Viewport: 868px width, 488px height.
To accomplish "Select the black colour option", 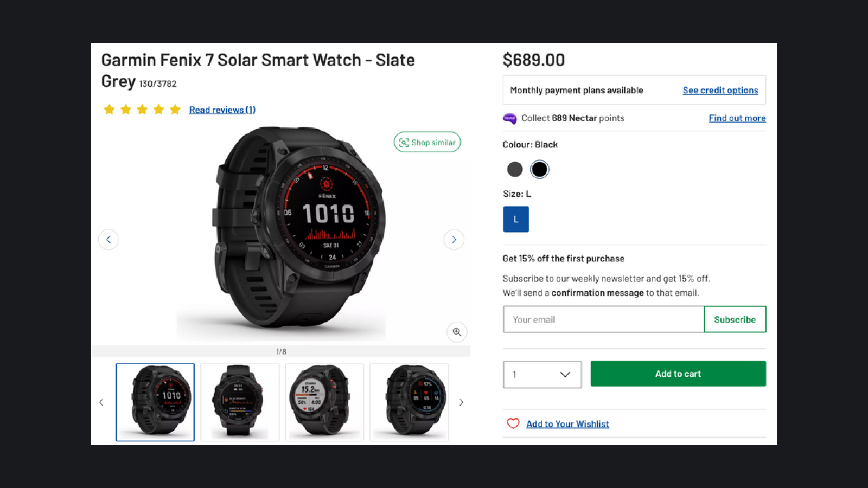I will click(x=539, y=169).
